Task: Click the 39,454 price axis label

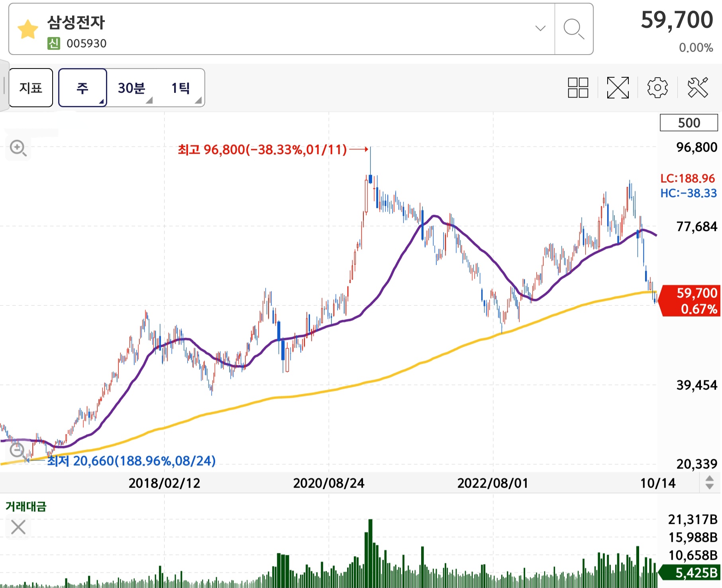Action: click(697, 385)
